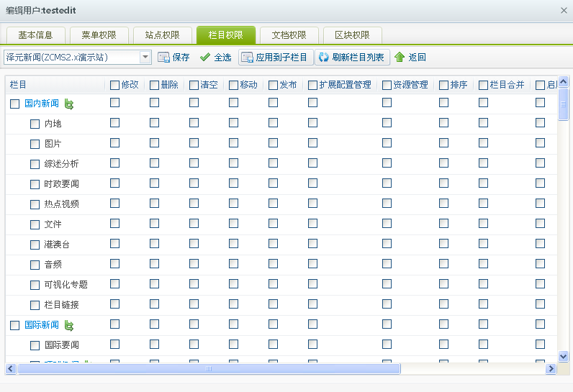Check the box next to 内地 column name

[35, 124]
